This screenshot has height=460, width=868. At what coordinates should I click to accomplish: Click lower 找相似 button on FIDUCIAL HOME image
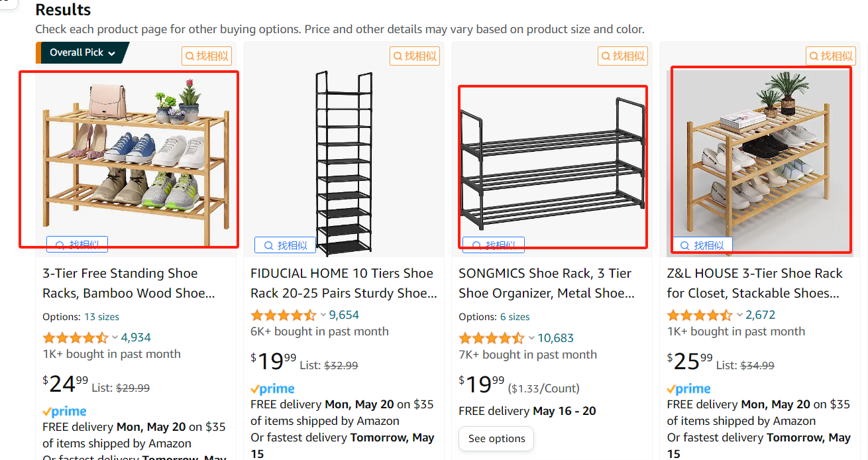click(285, 245)
